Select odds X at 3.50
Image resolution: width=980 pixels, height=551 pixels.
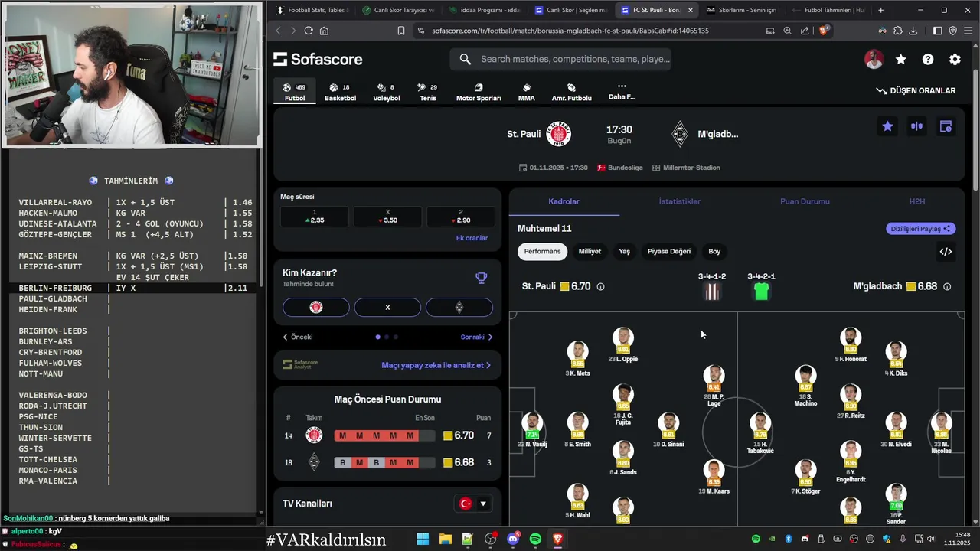point(387,217)
